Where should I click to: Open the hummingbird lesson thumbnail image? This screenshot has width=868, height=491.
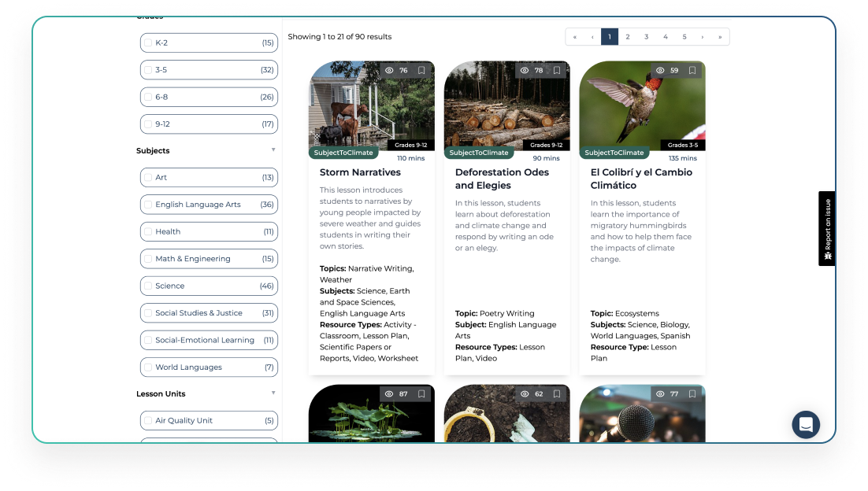[x=642, y=106]
